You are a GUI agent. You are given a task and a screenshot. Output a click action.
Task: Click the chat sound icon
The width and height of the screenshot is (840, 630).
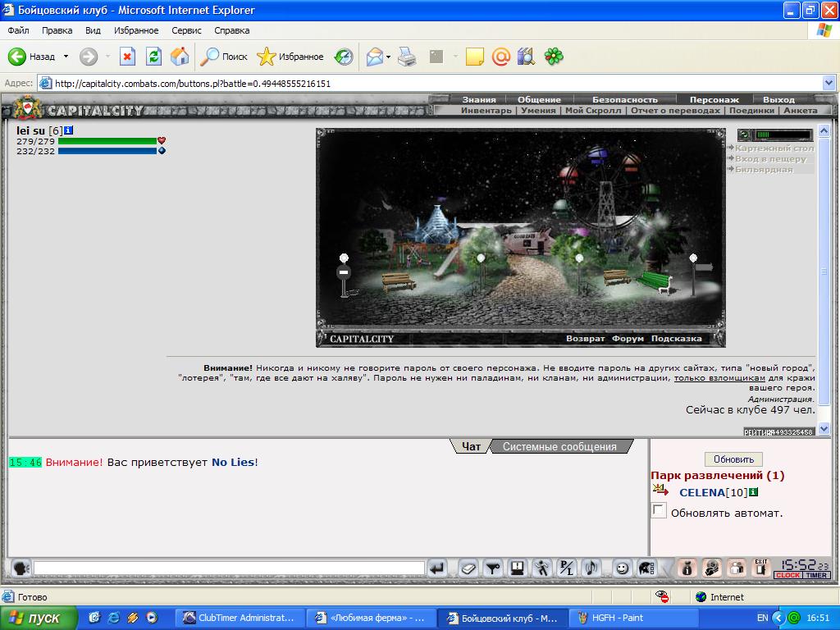(591, 568)
